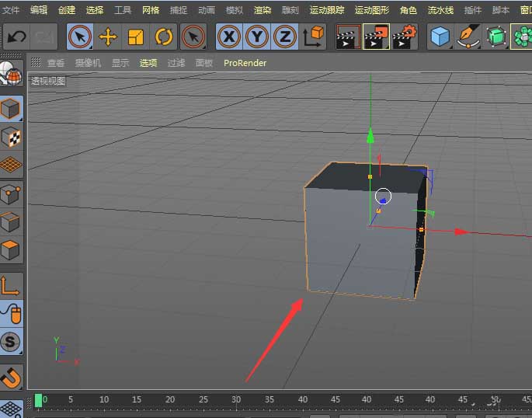The width and height of the screenshot is (532, 418).
Task: Click the green Y axis arrow handle
Action: tap(370, 135)
